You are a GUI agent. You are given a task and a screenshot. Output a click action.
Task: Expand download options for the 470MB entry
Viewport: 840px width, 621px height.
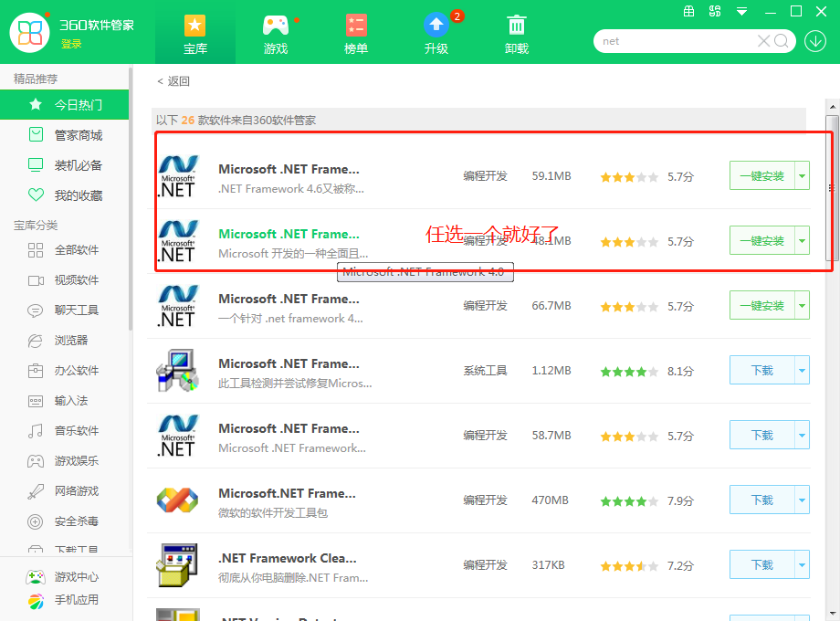[802, 500]
